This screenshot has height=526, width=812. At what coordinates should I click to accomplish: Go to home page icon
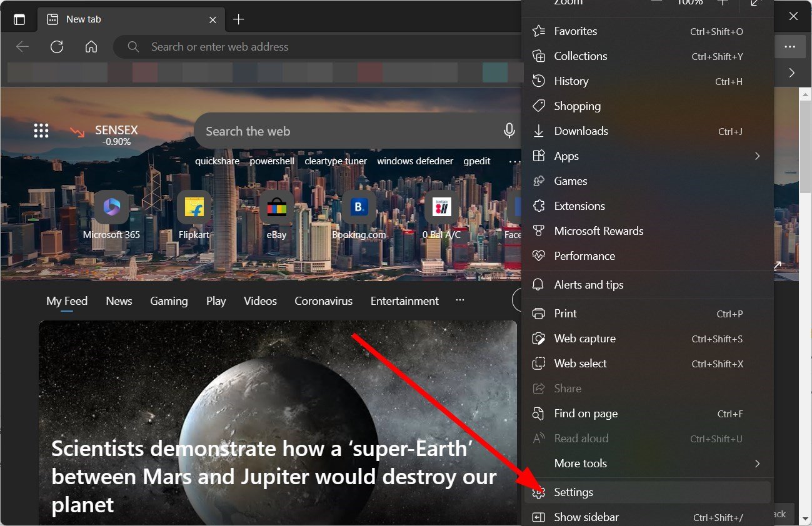click(91, 47)
